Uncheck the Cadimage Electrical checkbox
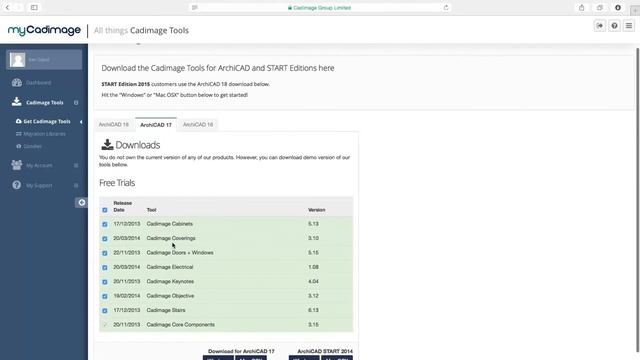This screenshot has width=640, height=360. coord(105,267)
